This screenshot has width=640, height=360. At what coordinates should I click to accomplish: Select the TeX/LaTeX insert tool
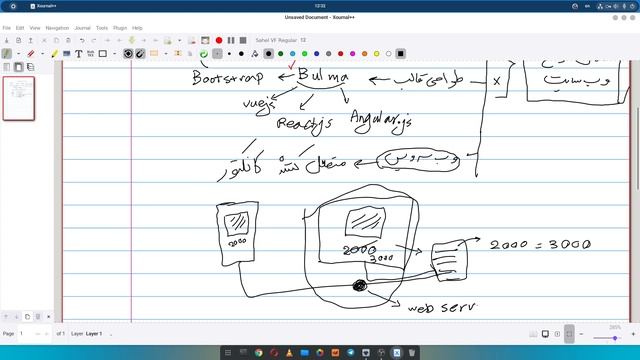[x=91, y=53]
